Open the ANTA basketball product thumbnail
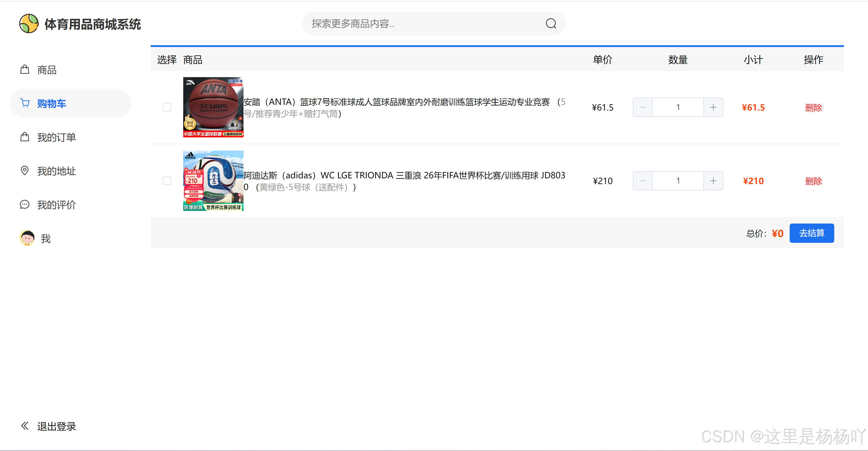This screenshot has height=451, width=868. point(213,107)
